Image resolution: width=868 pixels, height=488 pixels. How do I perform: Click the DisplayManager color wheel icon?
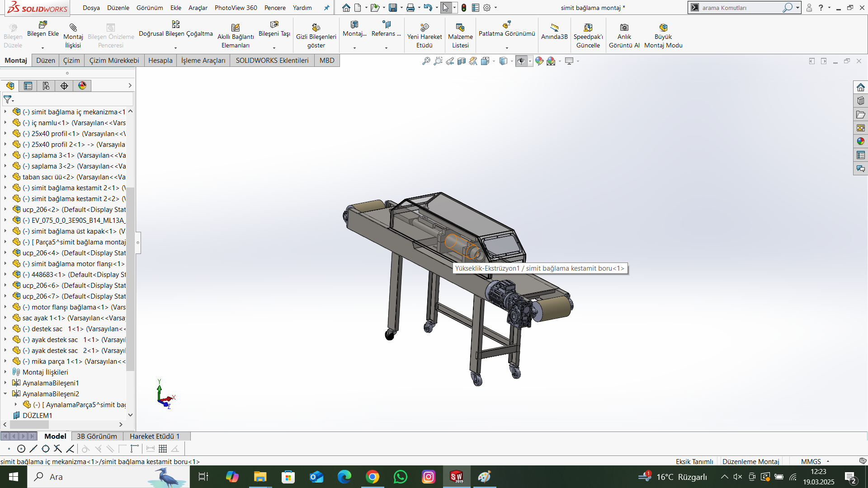pyautogui.click(x=82, y=86)
